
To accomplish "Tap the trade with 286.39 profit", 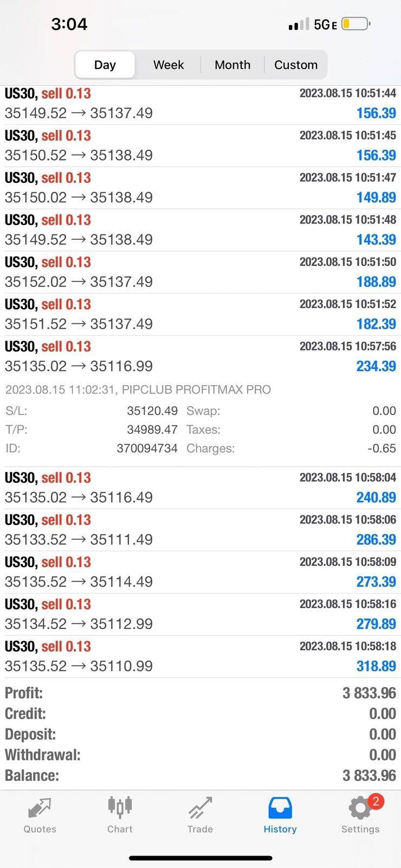I will click(x=200, y=530).
